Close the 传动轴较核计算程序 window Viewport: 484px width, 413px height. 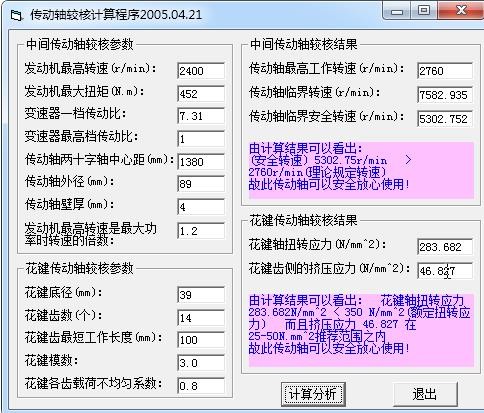point(461,11)
